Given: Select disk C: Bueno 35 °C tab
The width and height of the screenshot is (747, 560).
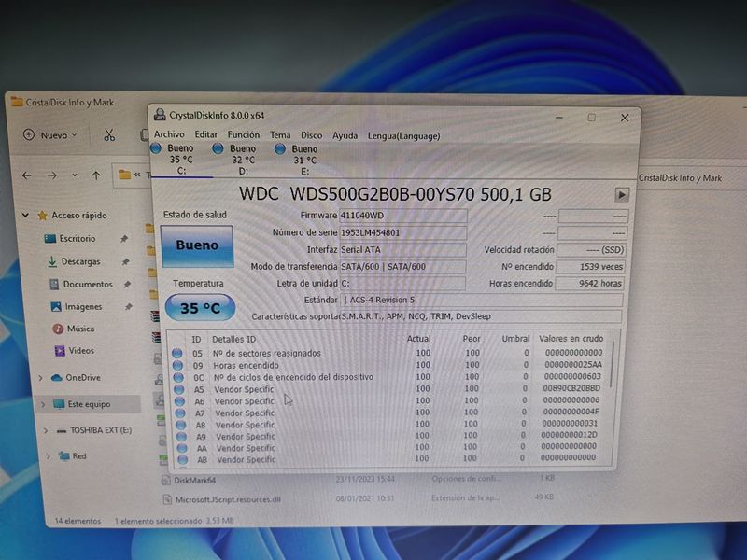Looking at the screenshot, I should click(181, 160).
